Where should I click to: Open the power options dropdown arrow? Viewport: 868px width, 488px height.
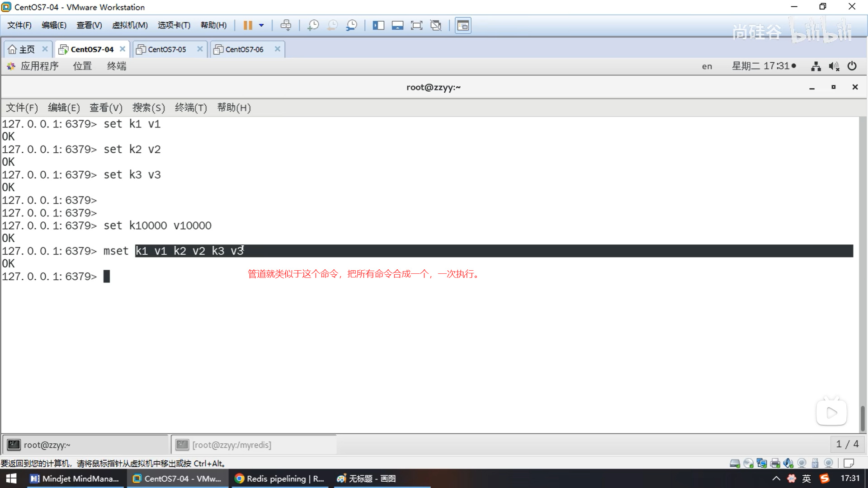261,25
